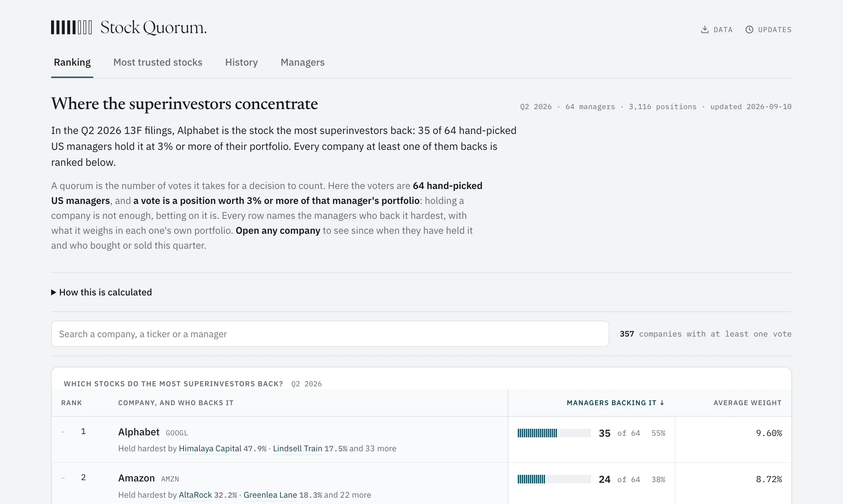Click the Alphabet 35 of 64 vote bar
The height and width of the screenshot is (504, 843).
click(x=554, y=433)
